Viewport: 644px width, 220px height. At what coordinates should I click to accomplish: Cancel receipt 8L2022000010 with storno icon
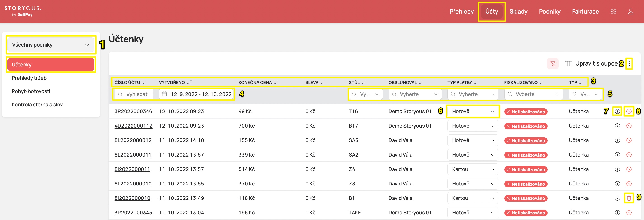(x=629, y=184)
